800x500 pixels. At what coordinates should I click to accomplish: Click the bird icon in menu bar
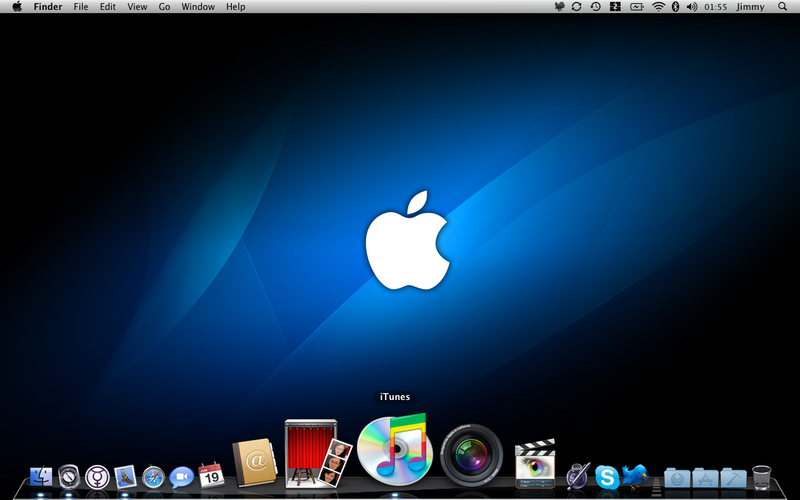tap(559, 7)
